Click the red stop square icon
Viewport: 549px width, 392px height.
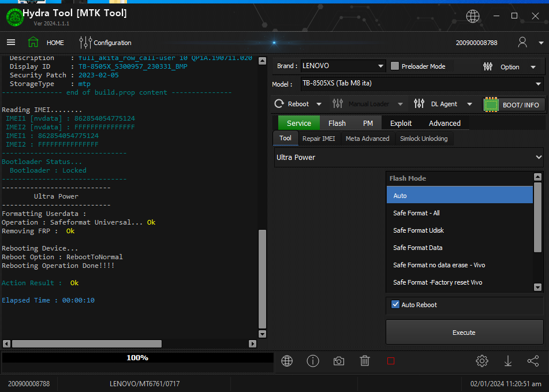pyautogui.click(x=391, y=361)
